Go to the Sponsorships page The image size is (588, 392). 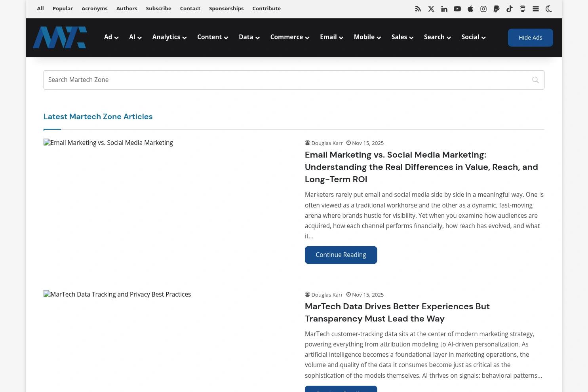coord(226,8)
